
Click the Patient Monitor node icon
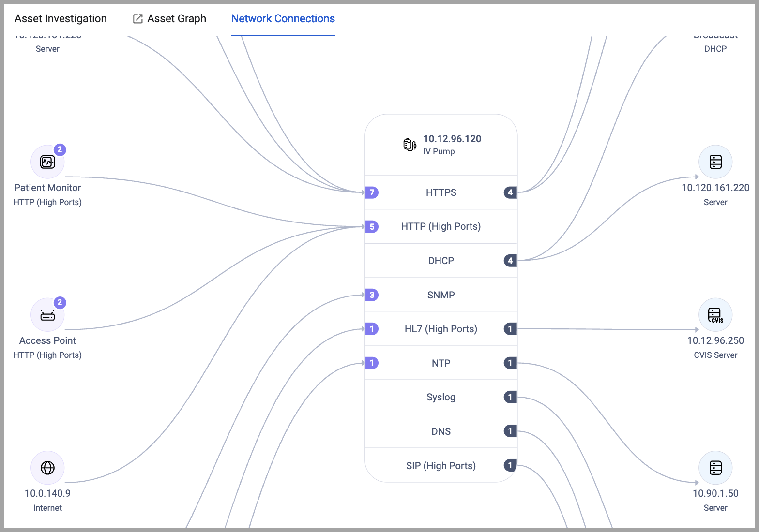pyautogui.click(x=47, y=162)
